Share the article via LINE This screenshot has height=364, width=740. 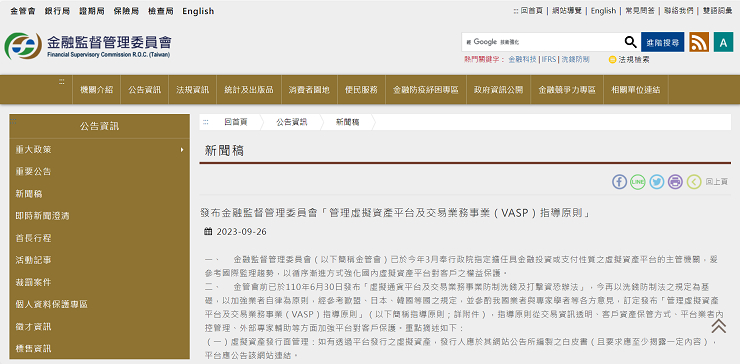(638, 182)
